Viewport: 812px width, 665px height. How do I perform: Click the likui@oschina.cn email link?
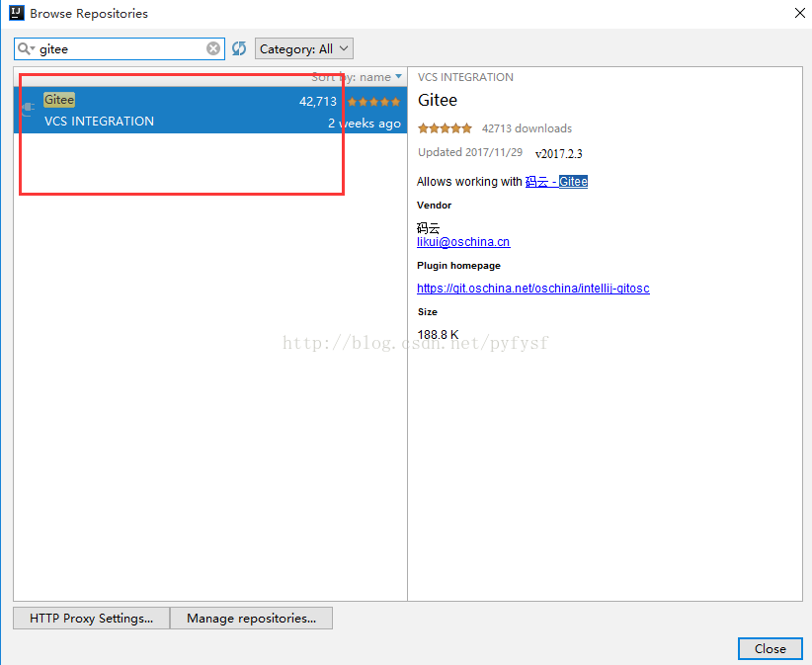[463, 242]
